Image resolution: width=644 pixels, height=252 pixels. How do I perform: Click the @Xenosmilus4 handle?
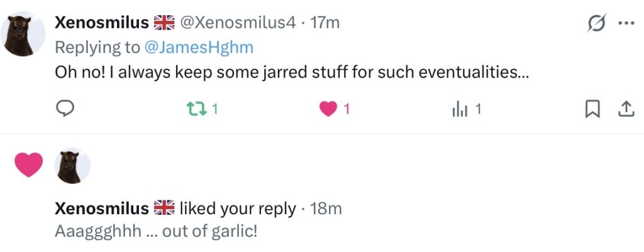[238, 23]
